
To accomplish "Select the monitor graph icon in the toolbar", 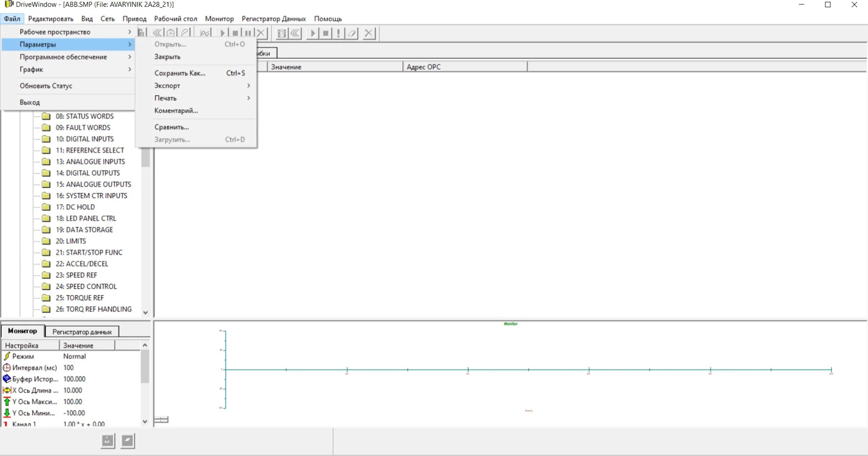I will [205, 33].
